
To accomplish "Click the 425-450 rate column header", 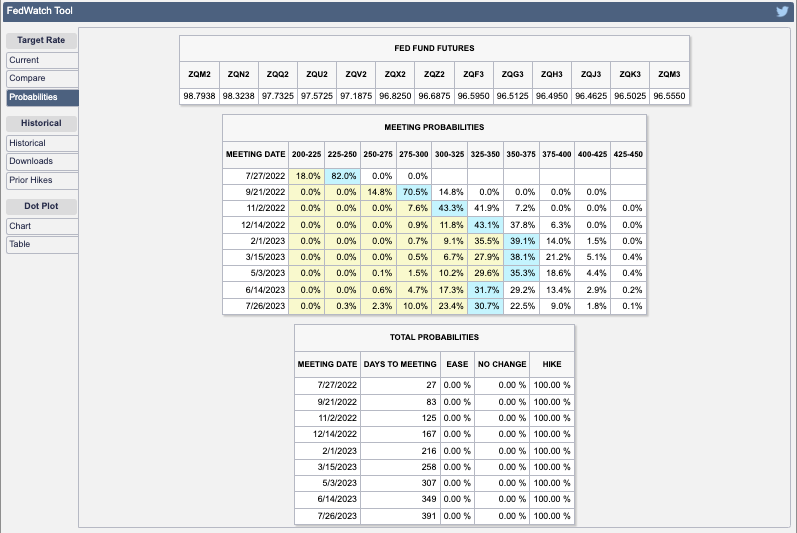I will pos(628,154).
